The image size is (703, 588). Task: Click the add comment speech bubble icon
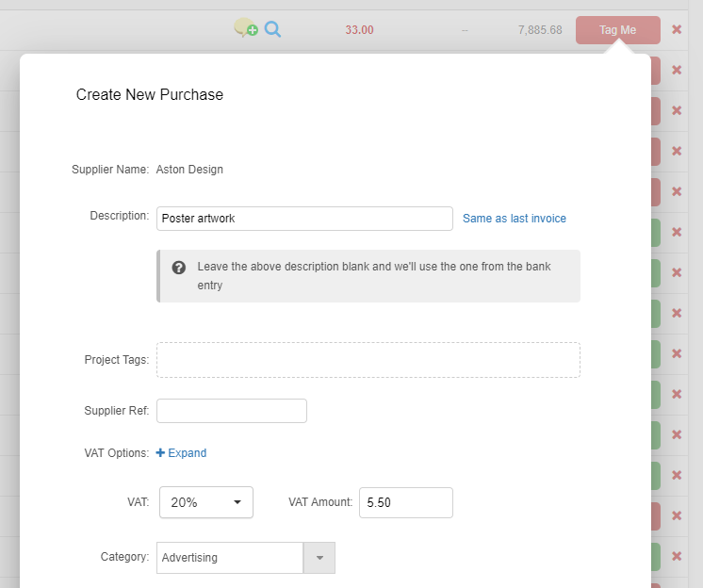245,29
